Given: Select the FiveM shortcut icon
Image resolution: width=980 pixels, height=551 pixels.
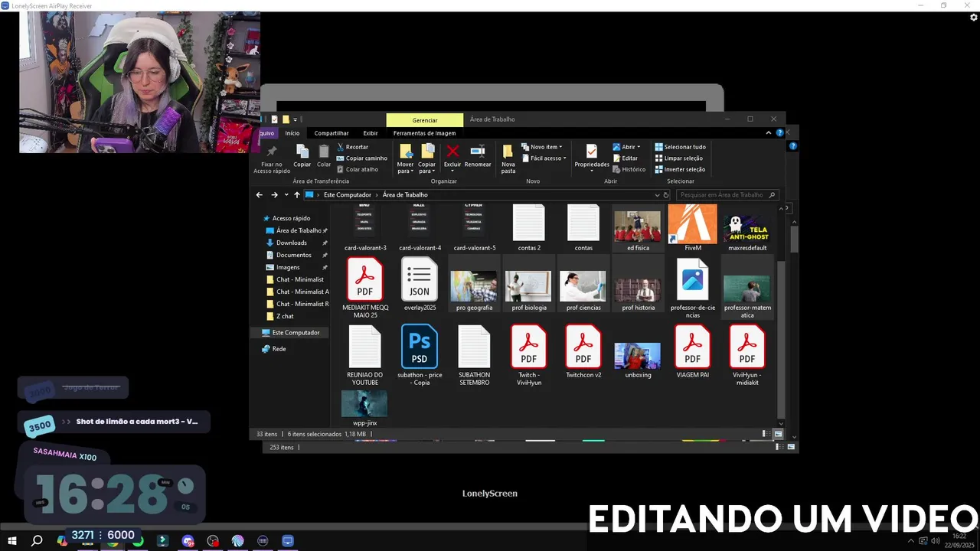Looking at the screenshot, I should click(x=693, y=227).
